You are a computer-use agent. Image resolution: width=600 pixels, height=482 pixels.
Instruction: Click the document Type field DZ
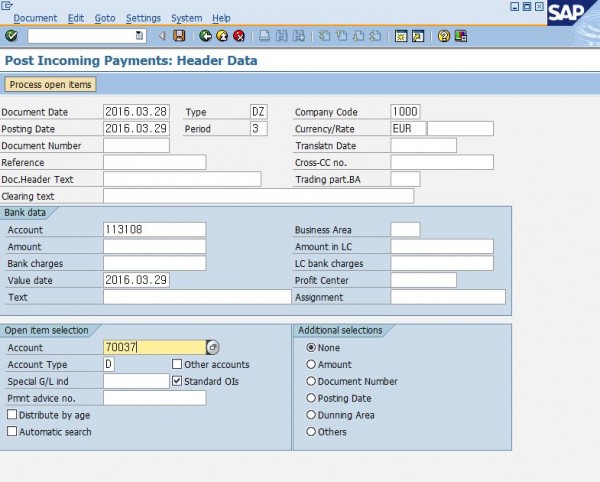click(x=259, y=112)
